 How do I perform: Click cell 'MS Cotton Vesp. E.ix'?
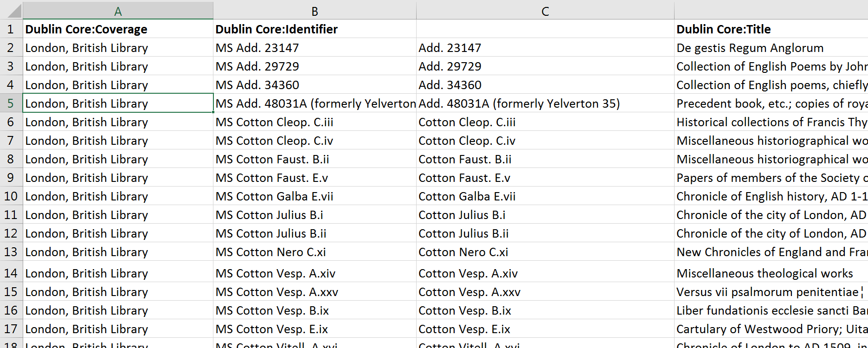pyautogui.click(x=315, y=329)
